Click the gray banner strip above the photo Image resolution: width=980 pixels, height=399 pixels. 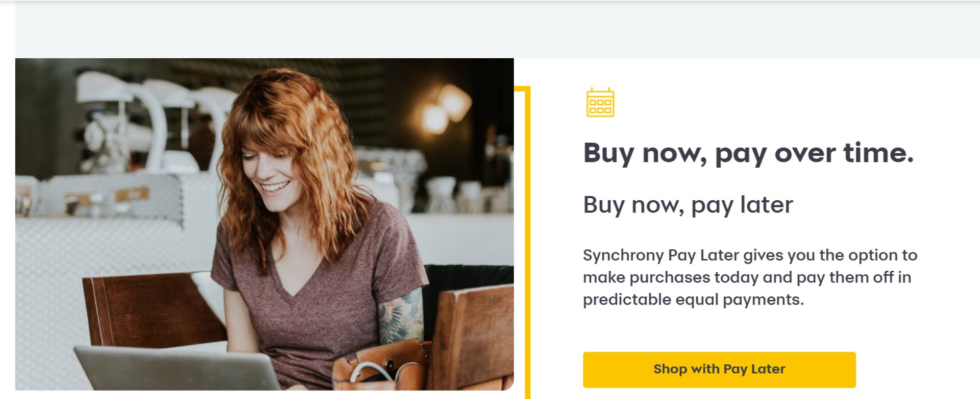498,29
